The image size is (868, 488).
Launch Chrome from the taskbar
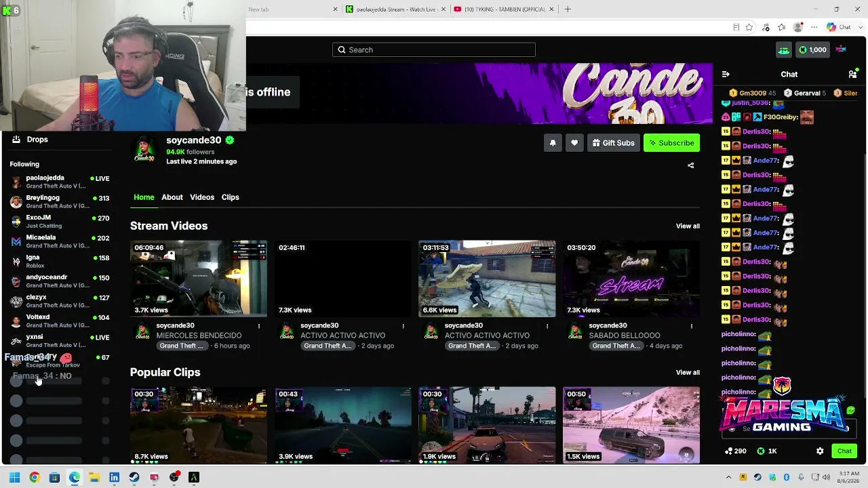point(35,478)
